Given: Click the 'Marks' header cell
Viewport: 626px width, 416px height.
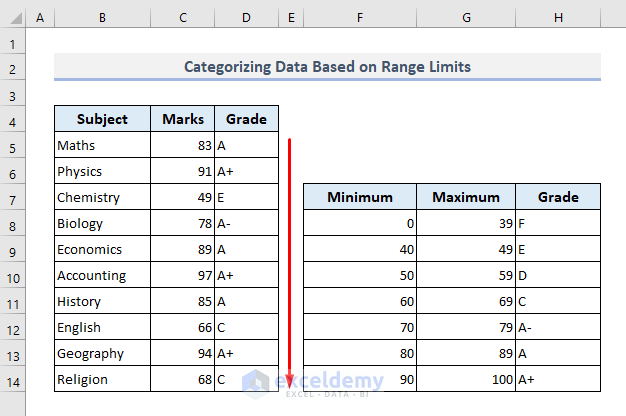Looking at the screenshot, I should pos(182,119).
